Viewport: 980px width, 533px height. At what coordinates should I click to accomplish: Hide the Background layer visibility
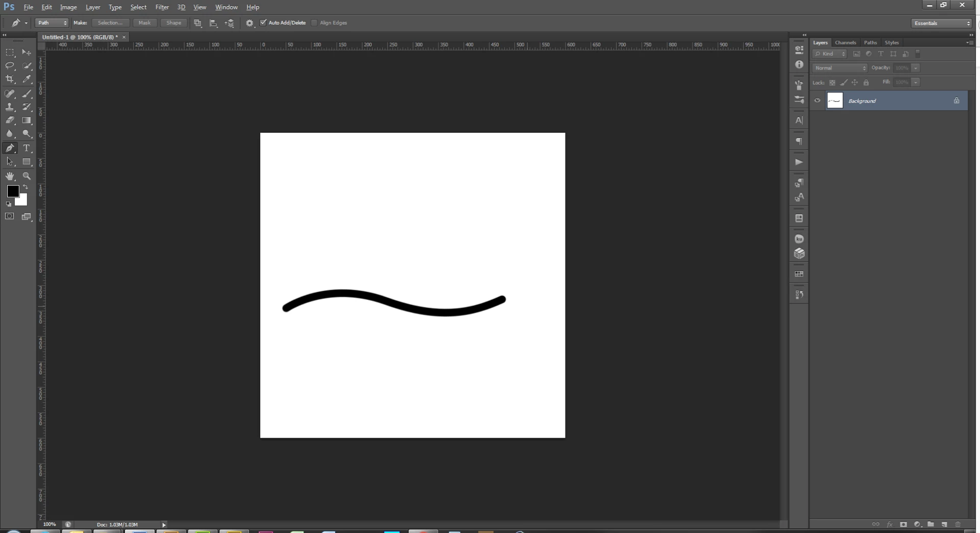coord(817,101)
